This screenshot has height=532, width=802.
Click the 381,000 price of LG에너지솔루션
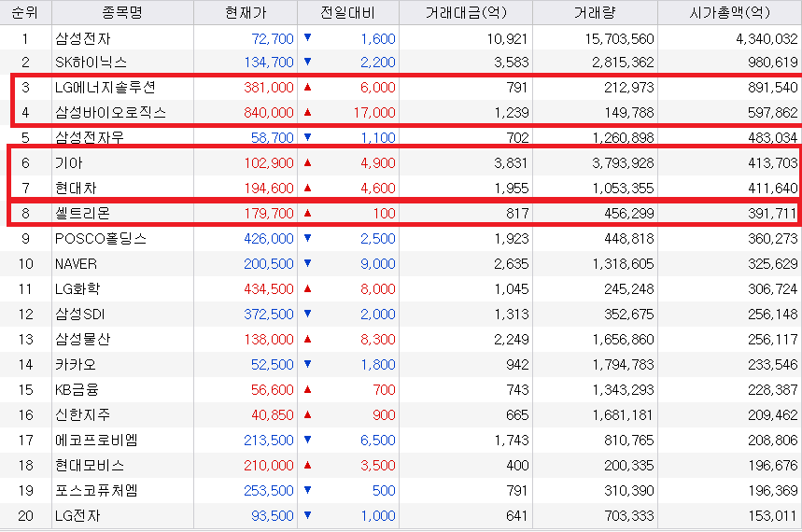pos(269,88)
